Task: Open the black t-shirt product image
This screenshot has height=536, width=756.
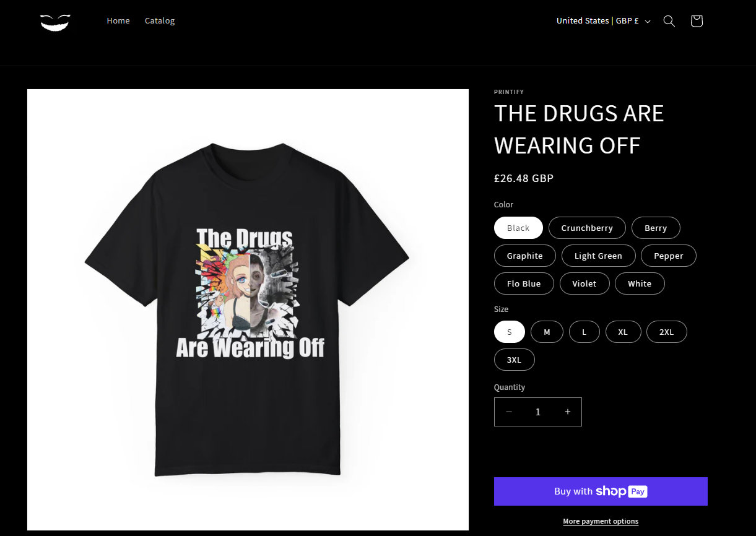Action: click(x=248, y=309)
